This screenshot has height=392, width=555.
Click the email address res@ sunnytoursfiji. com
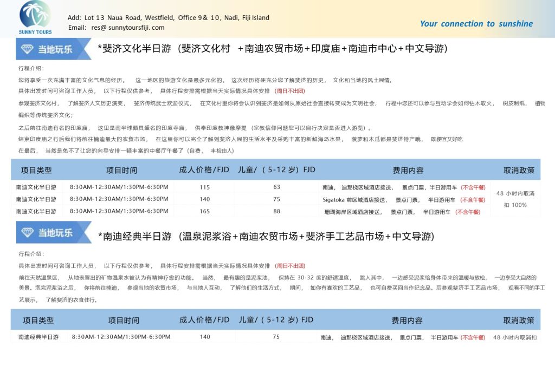pyautogui.click(x=128, y=28)
